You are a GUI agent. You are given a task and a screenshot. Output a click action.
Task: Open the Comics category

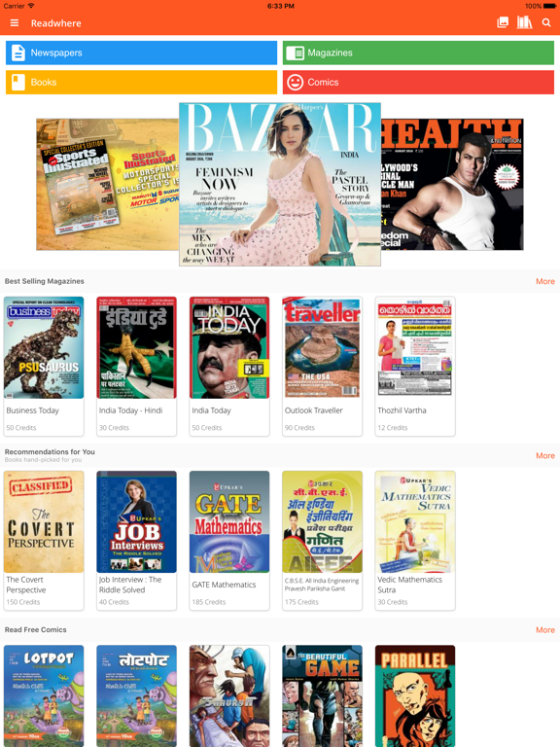pos(418,83)
